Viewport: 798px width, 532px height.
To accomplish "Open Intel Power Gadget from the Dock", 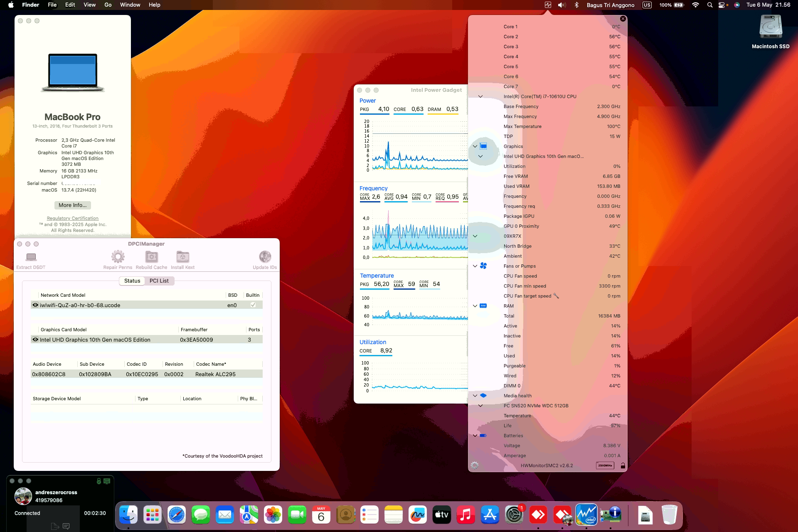I will (x=586, y=515).
